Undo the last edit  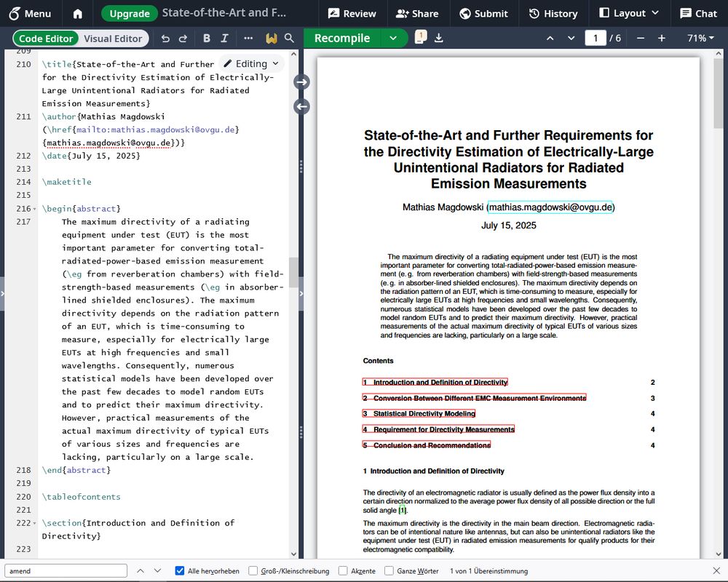tap(165, 39)
